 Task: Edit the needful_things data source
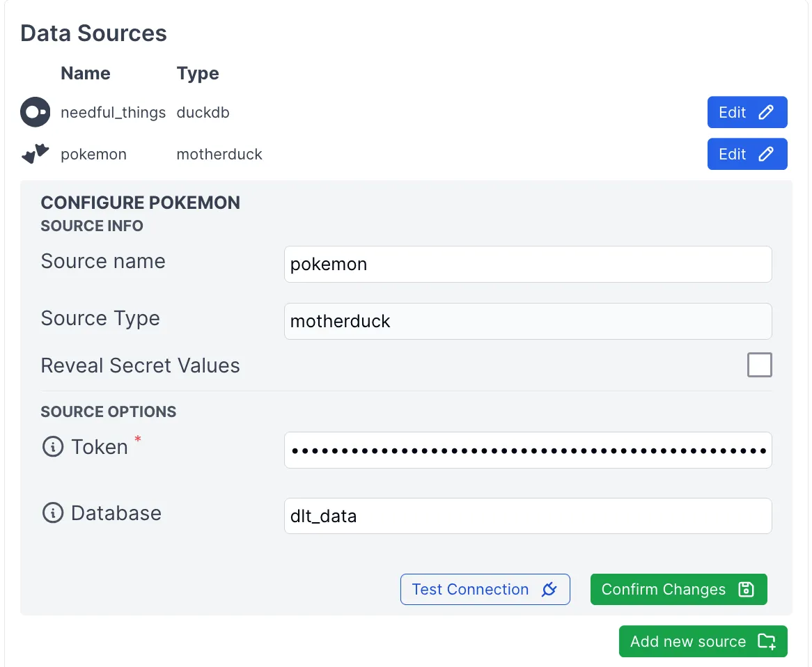click(x=747, y=112)
